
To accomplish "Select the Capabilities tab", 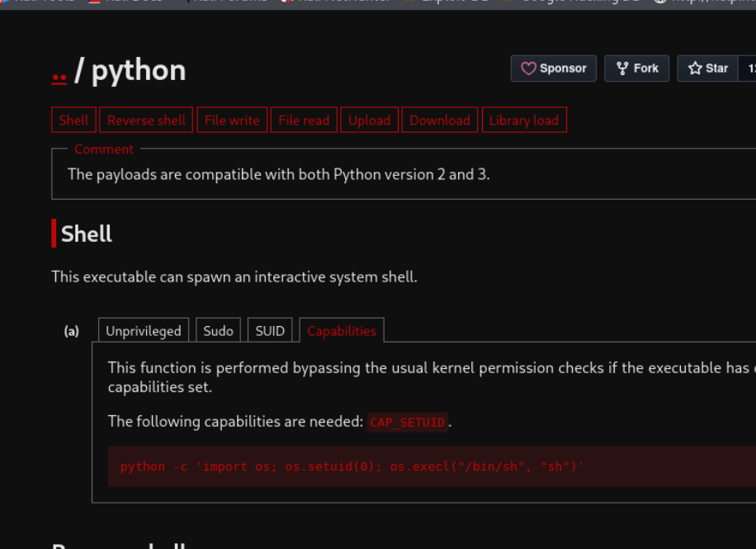I will click(x=342, y=331).
